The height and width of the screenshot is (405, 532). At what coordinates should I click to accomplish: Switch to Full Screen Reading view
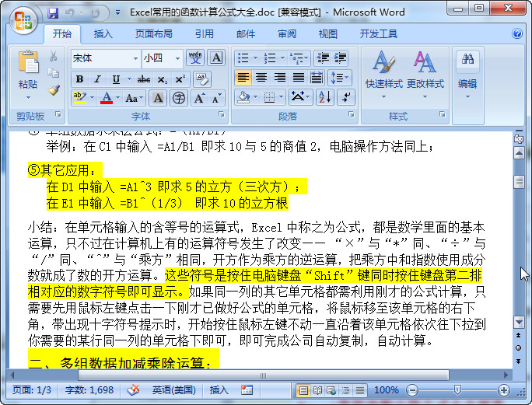pyautogui.click(x=318, y=390)
